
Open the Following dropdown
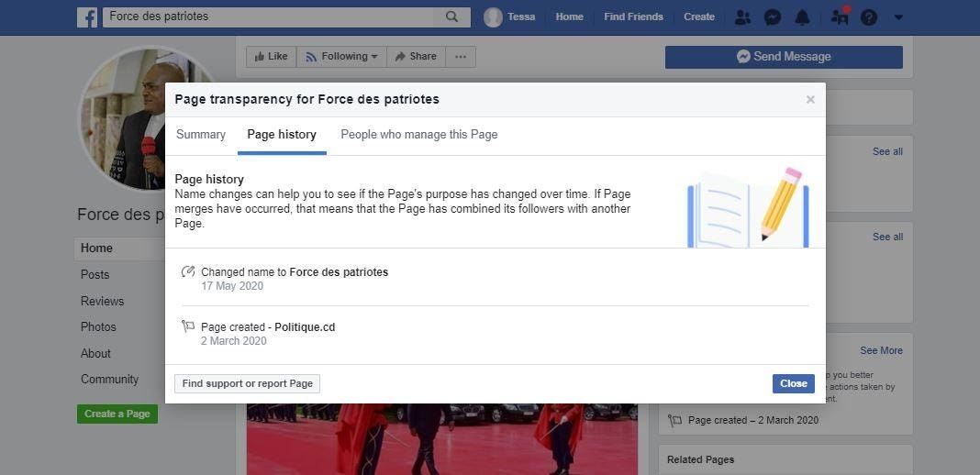[342, 56]
